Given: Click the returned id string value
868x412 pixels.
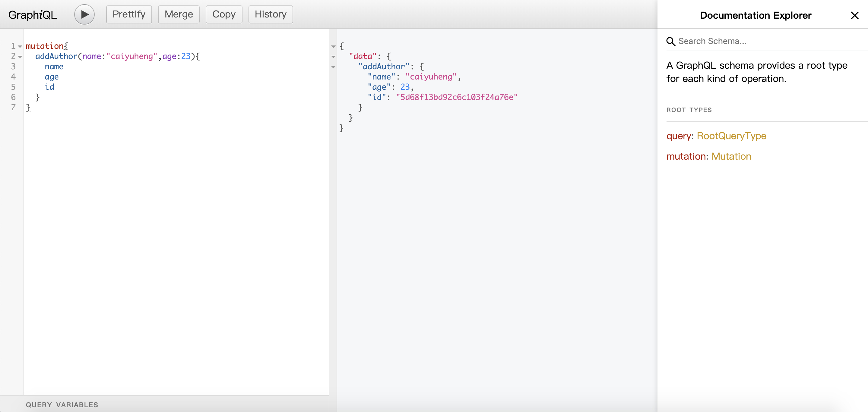Looking at the screenshot, I should click(x=457, y=97).
